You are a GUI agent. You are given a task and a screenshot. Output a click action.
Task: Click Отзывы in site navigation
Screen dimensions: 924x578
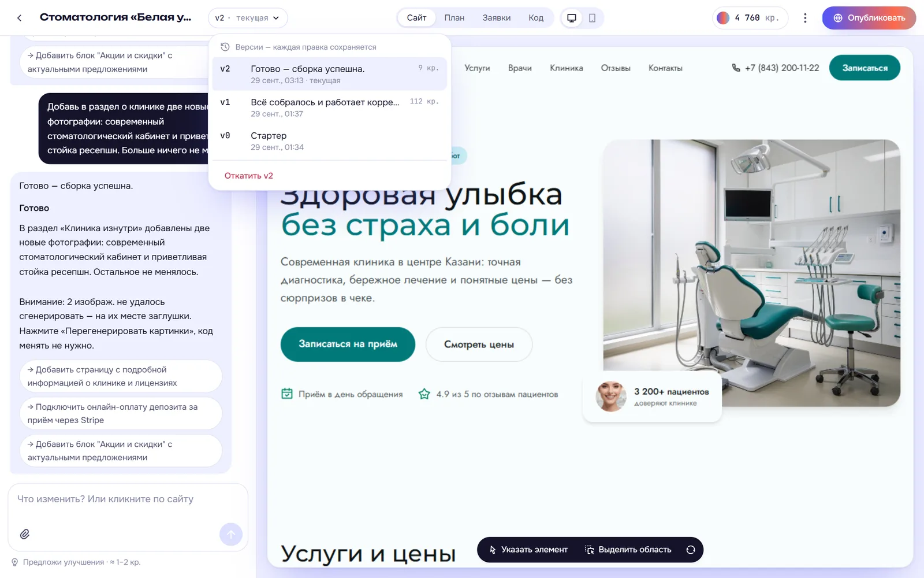[616, 68]
